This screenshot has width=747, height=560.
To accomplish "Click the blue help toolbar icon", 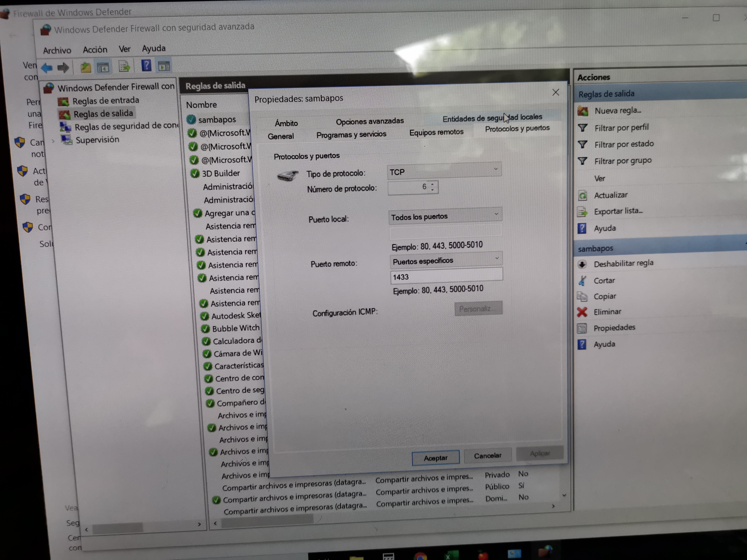I will 146,65.
